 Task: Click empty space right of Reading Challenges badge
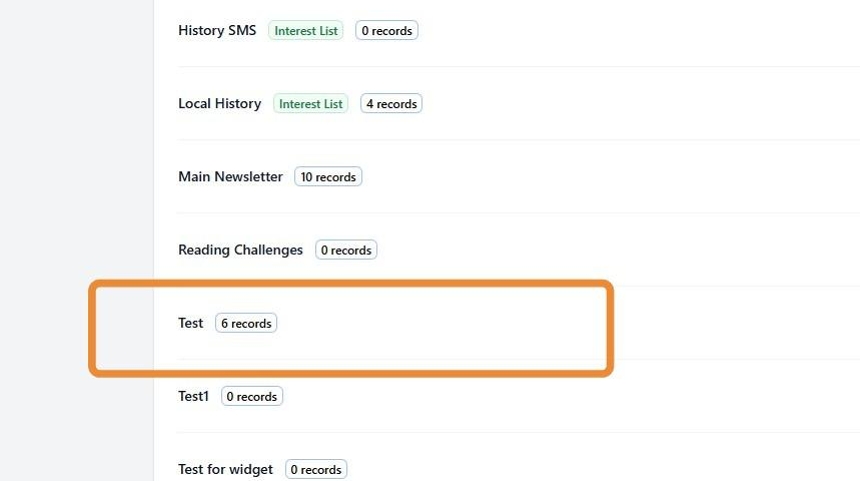pos(600,250)
